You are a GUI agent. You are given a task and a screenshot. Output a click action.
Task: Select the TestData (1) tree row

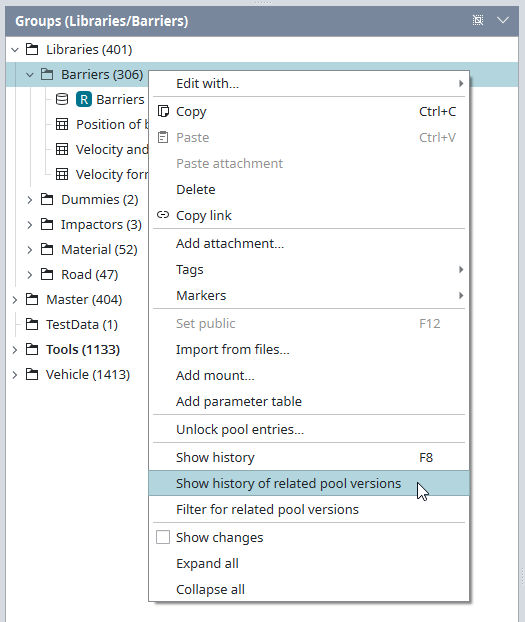tap(82, 324)
